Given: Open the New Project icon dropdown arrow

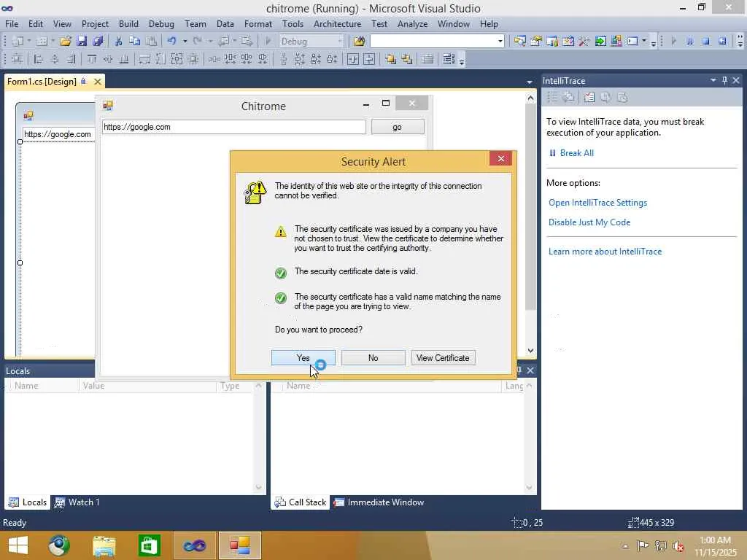Looking at the screenshot, I should click(x=29, y=42).
